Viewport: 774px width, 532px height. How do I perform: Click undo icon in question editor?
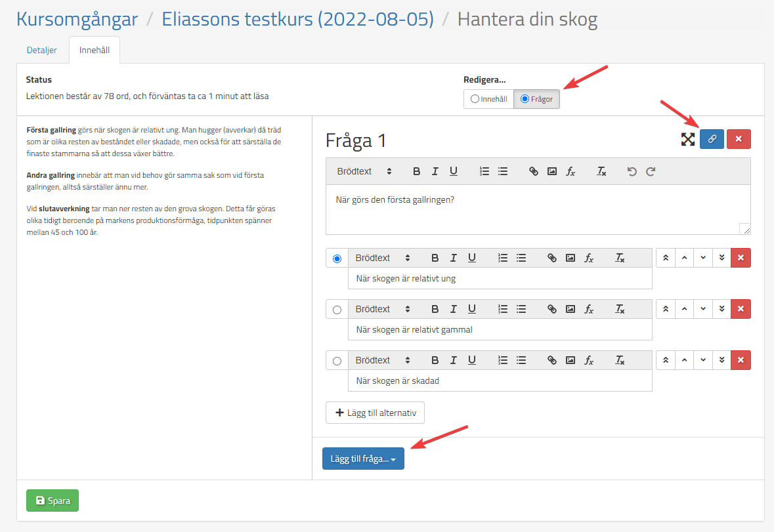coord(632,171)
